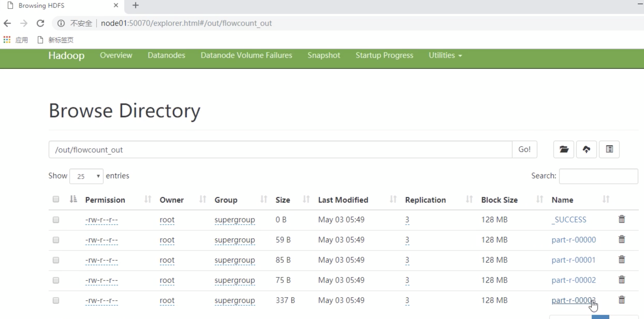
Task: Click the Go! button
Action: click(524, 149)
